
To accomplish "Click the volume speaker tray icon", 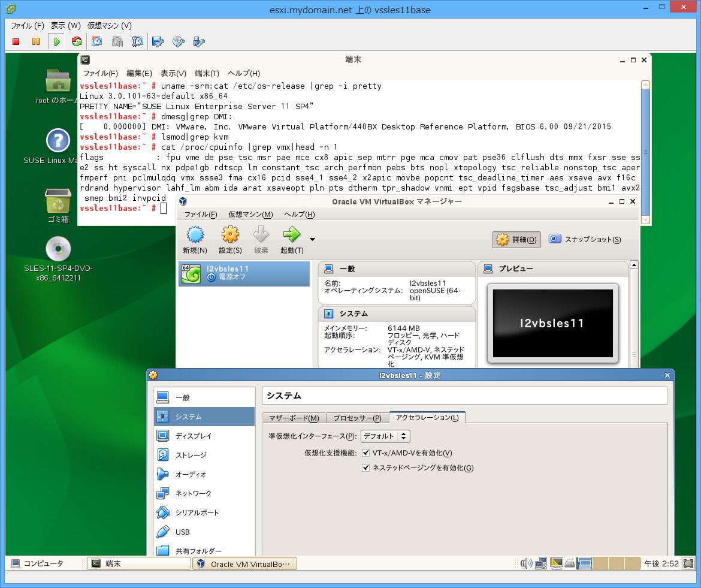I will point(526,563).
